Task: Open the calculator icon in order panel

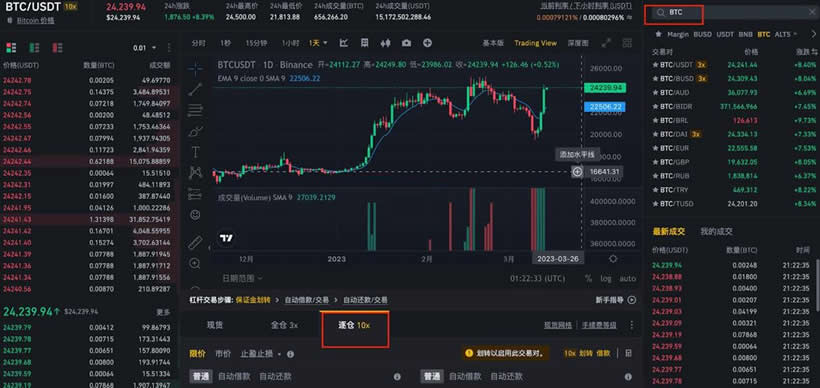Action: tap(629, 353)
